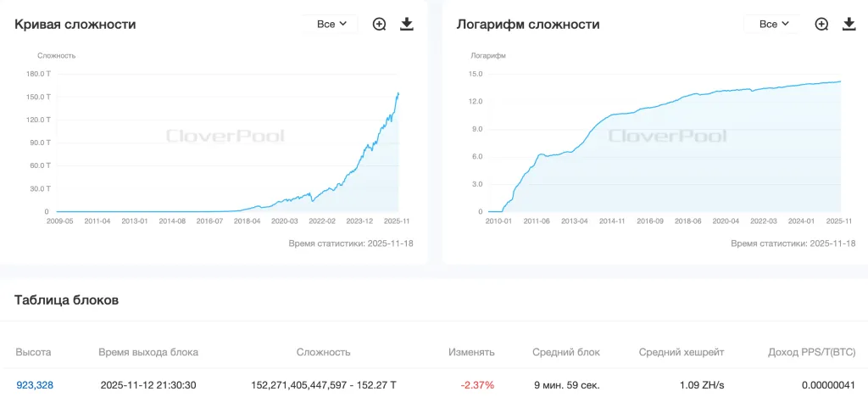Click the Таблица блоков heading
Image resolution: width=868 pixels, height=397 pixels.
click(67, 299)
